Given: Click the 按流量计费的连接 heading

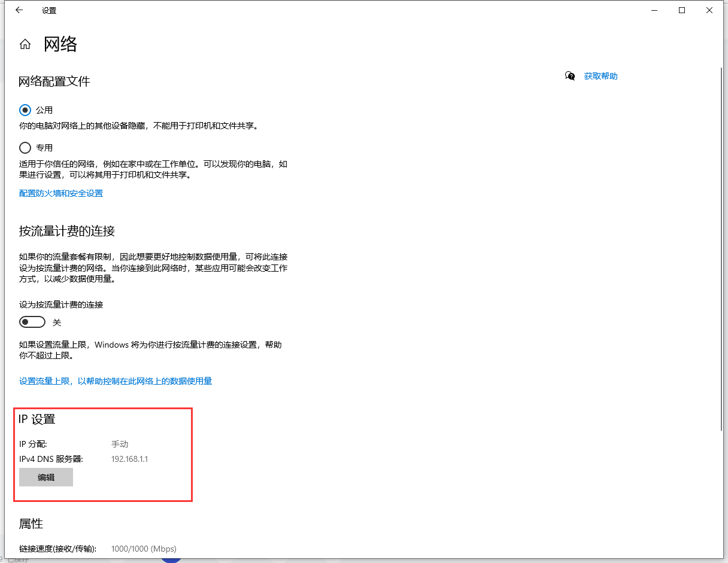Looking at the screenshot, I should (x=67, y=231).
